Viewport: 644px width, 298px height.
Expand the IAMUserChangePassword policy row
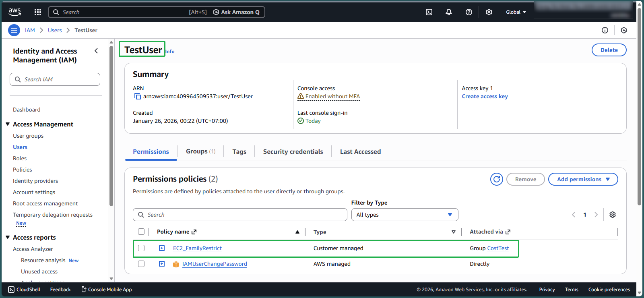pyautogui.click(x=162, y=264)
